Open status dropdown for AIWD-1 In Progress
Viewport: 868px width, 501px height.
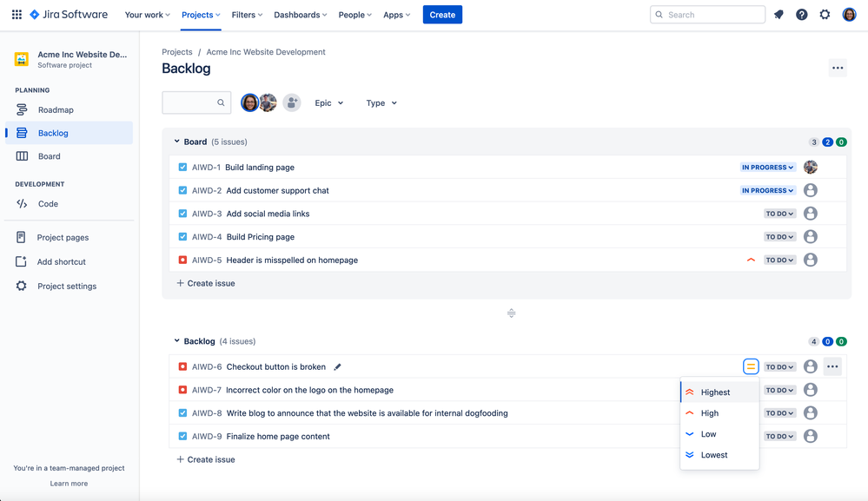pyautogui.click(x=768, y=167)
